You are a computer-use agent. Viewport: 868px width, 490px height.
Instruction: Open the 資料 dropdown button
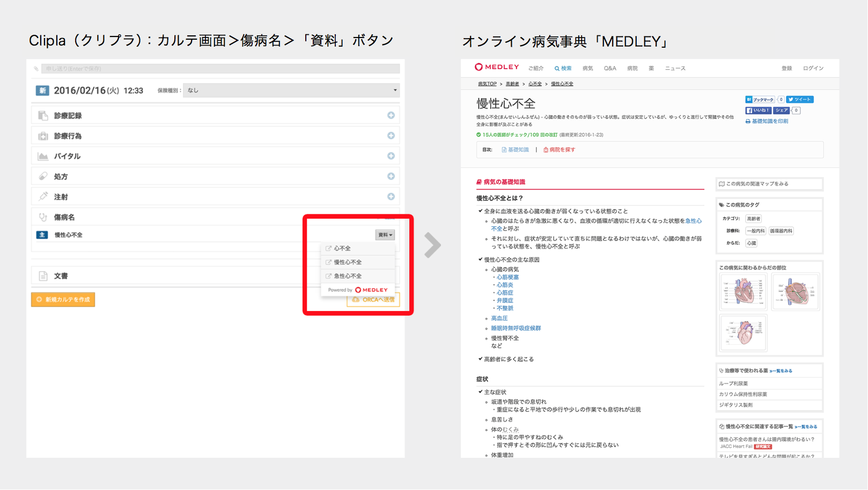pos(385,235)
